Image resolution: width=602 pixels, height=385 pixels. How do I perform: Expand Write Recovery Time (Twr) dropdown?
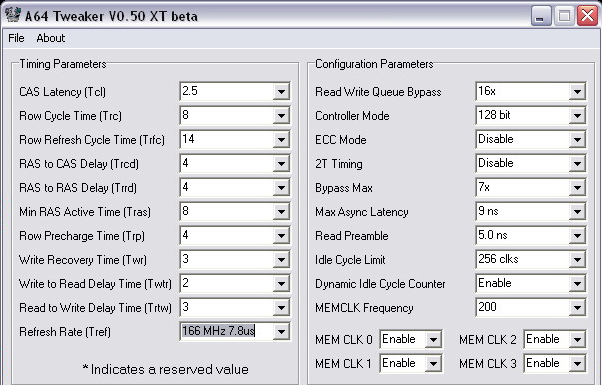point(281,259)
